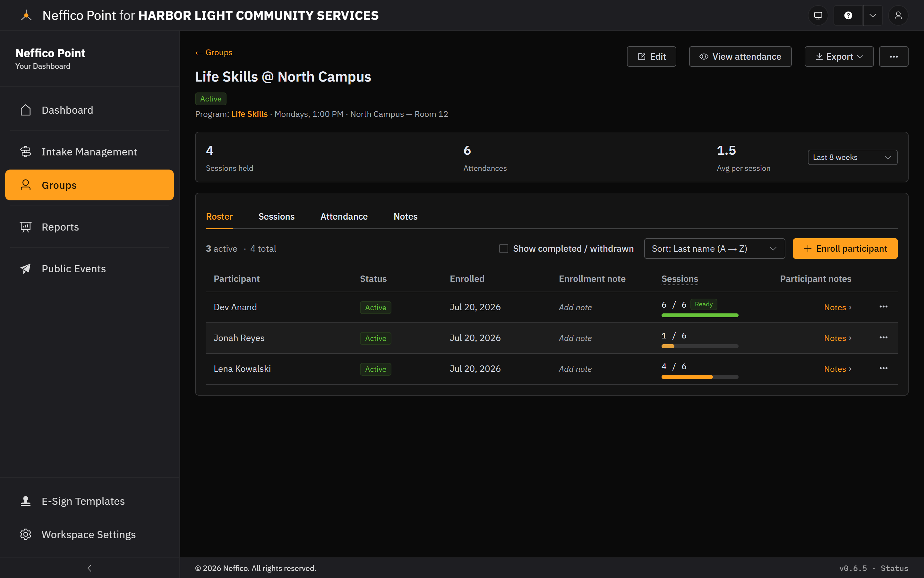Image resolution: width=924 pixels, height=578 pixels.
Task: Click Add note for Dev Anand
Action: (575, 307)
